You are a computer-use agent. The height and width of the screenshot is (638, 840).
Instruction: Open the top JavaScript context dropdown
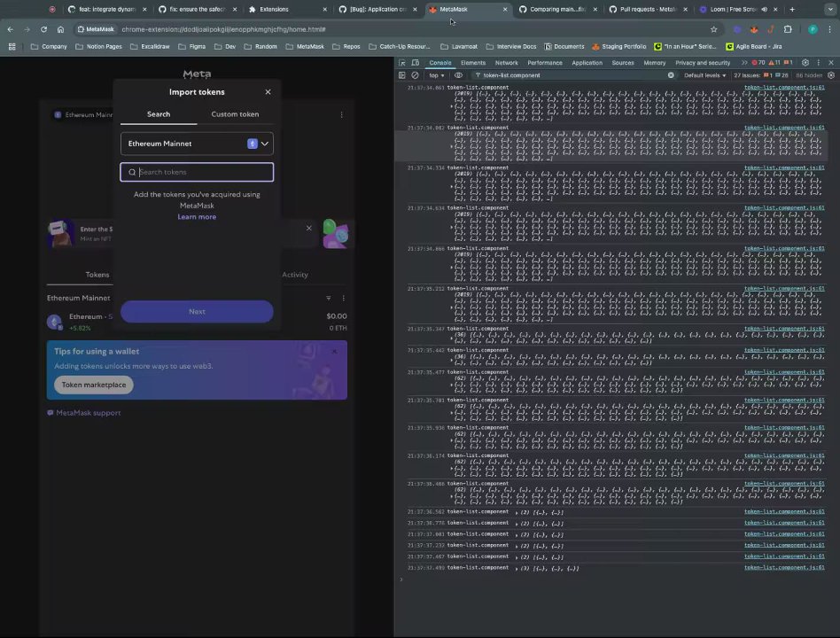(x=436, y=75)
